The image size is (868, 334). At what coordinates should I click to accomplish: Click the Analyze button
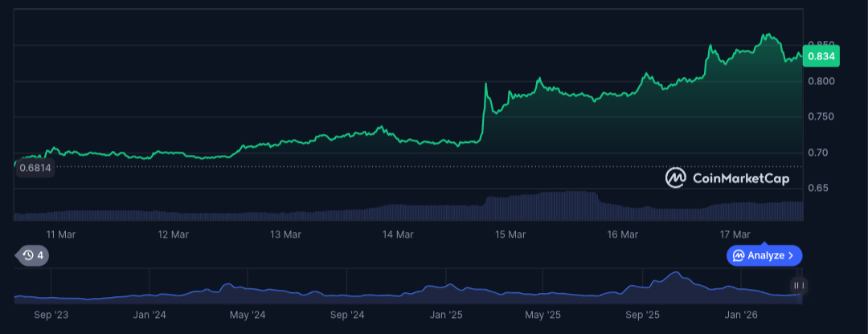(x=764, y=255)
